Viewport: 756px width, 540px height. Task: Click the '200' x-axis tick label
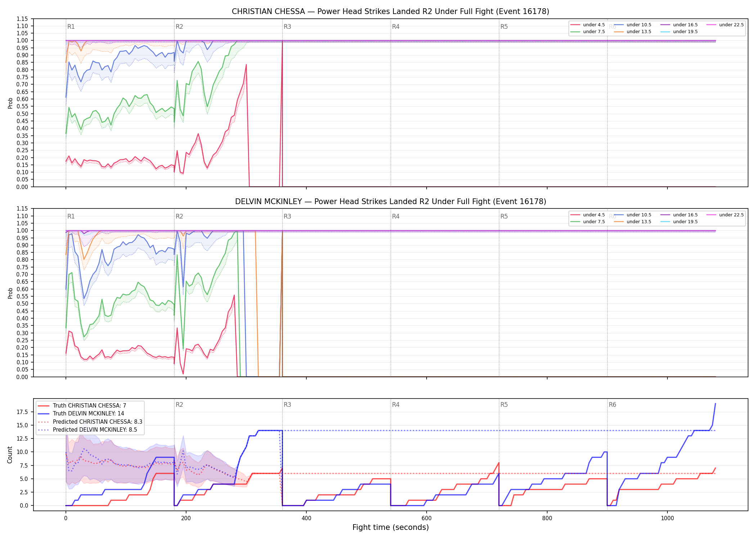click(186, 518)
